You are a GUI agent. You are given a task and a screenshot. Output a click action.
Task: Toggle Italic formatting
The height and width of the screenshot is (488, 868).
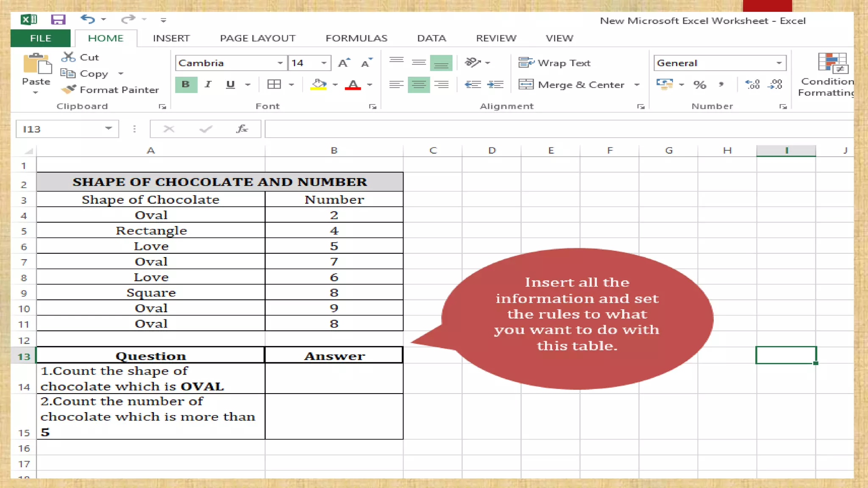(x=208, y=84)
